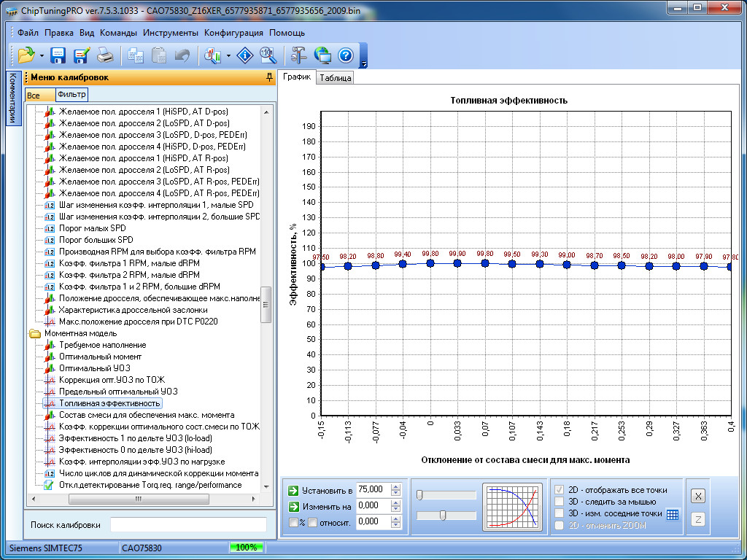Image resolution: width=747 pixels, height=560 pixels.
Task: Pin the Меню калибровок panel
Action: tap(269, 77)
